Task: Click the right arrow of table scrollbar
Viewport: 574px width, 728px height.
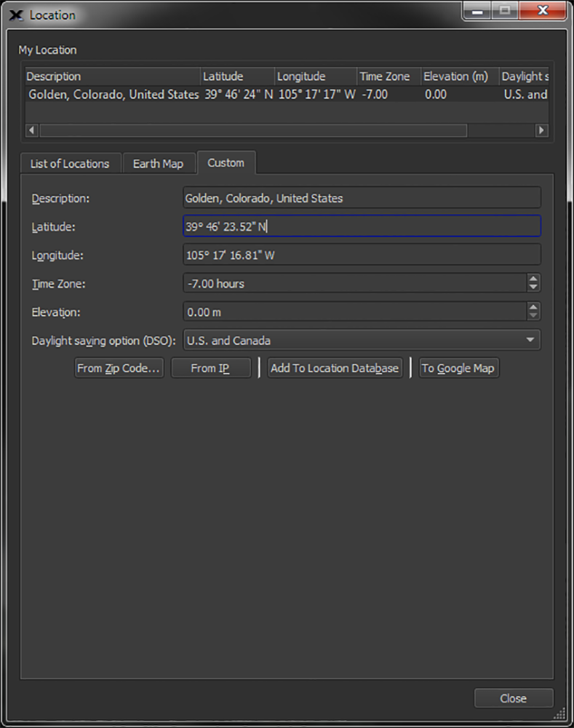Action: click(541, 130)
